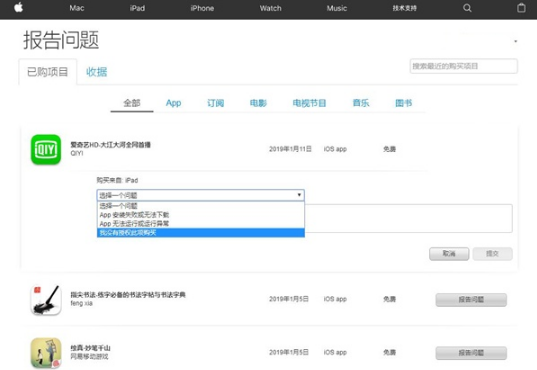Choose the 选择一个问题 placeholder option
537x370 pixels.
201,206
